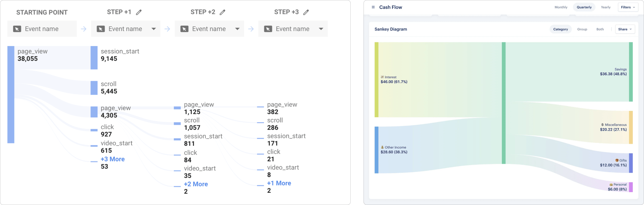Edit the STEP +3 name with its pencil icon
The width and height of the screenshot is (644, 205).
pos(306,12)
